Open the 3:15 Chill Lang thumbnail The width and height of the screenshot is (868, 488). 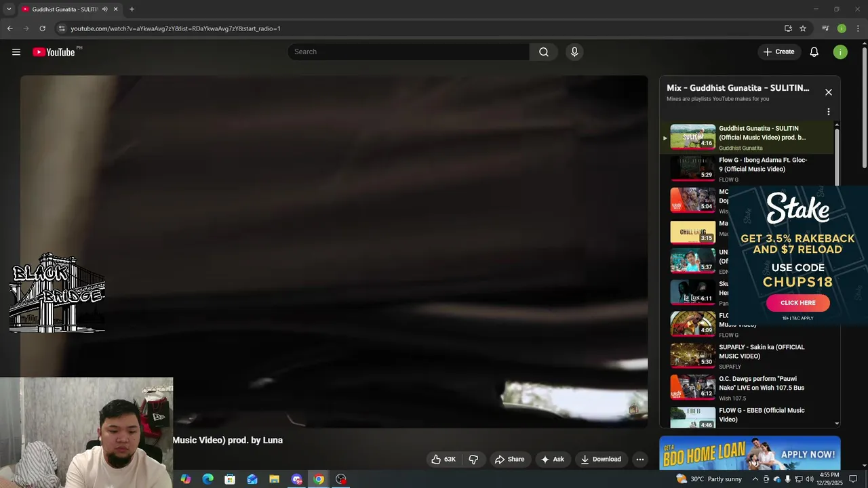coord(692,232)
